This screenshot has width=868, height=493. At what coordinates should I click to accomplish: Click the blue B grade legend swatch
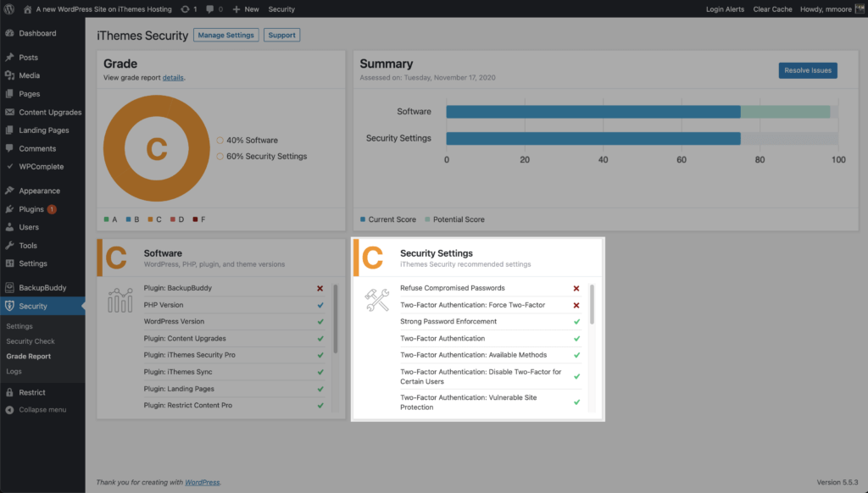[x=129, y=219]
